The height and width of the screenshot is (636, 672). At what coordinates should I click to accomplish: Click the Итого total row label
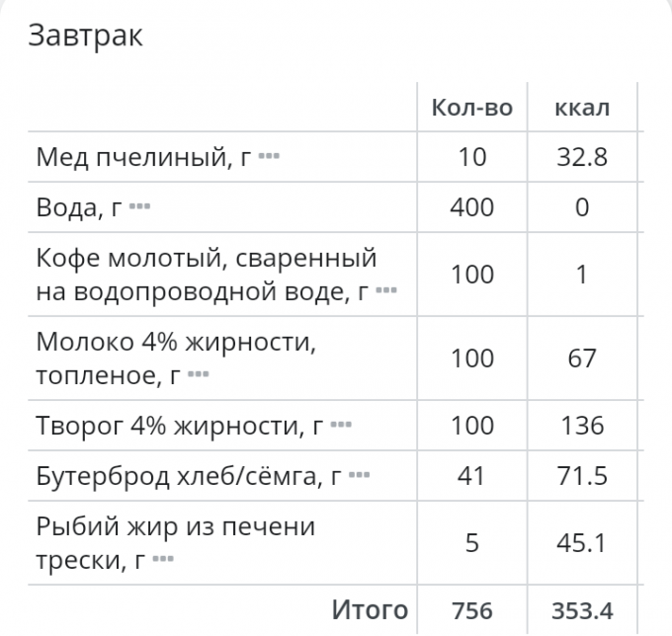point(369,608)
